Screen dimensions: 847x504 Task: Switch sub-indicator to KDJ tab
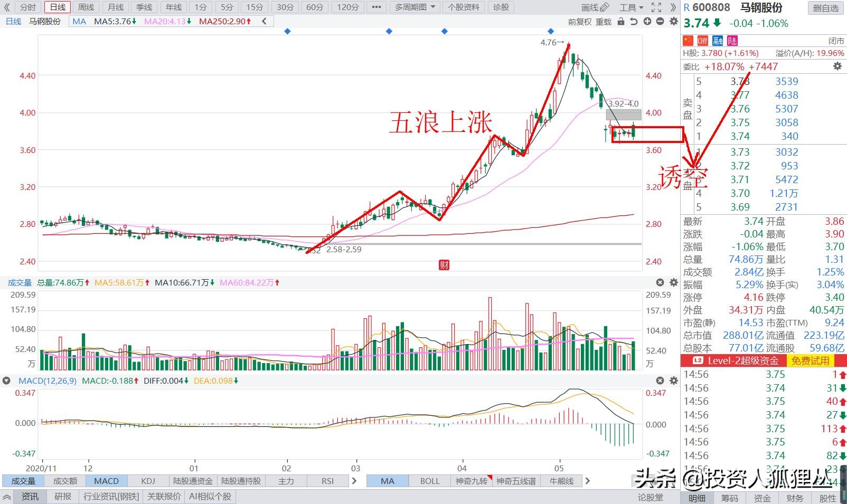tap(148, 481)
